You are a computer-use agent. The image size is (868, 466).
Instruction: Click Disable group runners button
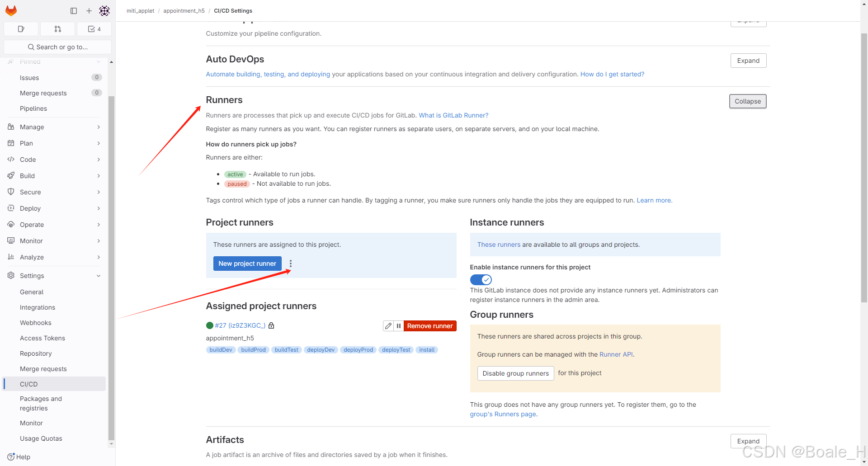click(515, 373)
